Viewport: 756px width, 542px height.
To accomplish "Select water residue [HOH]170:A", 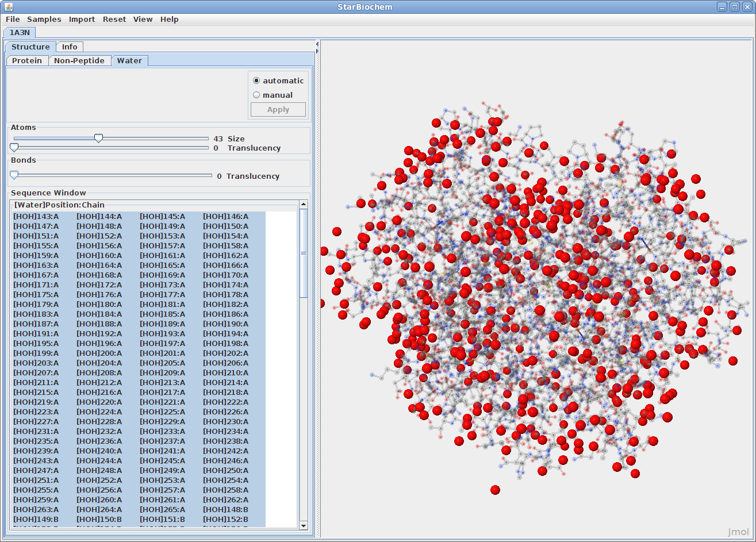I will (x=226, y=275).
